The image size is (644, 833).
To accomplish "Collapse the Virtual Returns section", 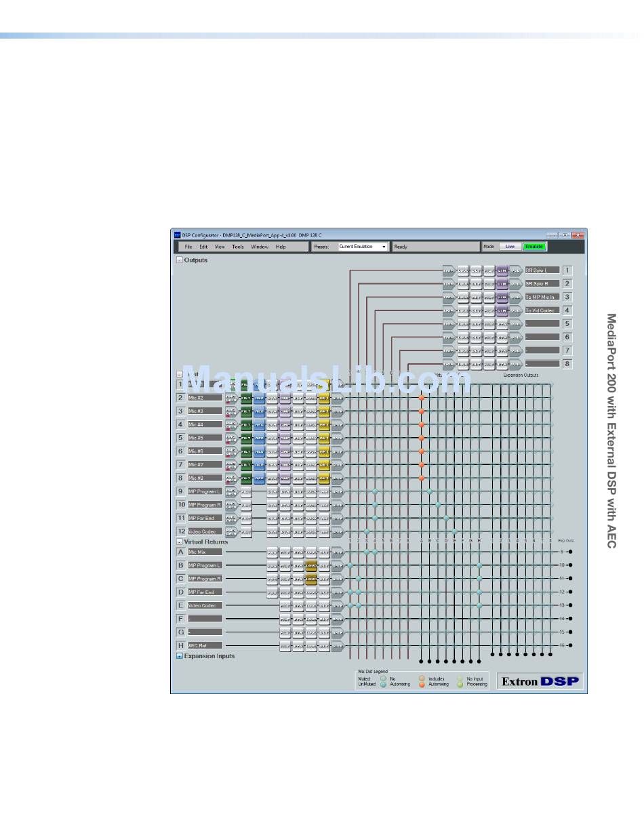I will (179, 542).
